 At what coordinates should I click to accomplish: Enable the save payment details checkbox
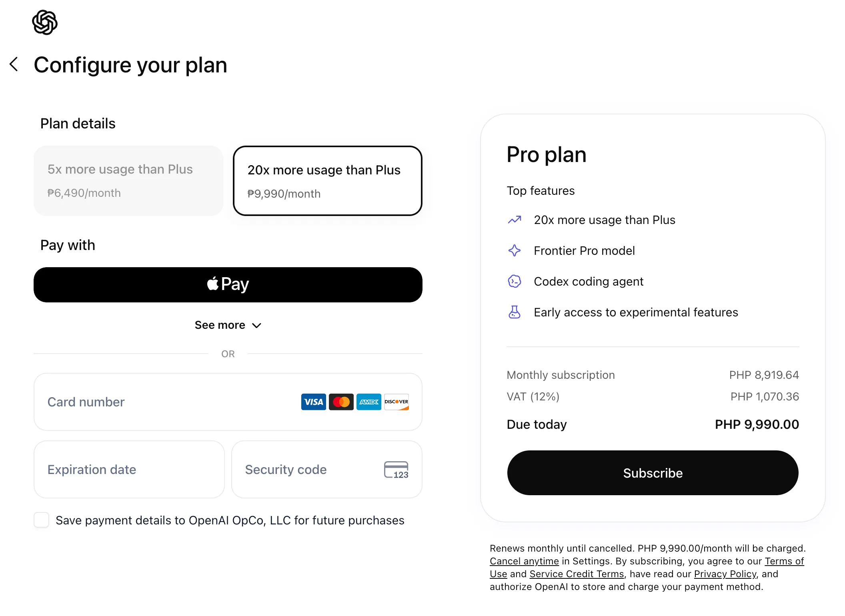tap(42, 520)
